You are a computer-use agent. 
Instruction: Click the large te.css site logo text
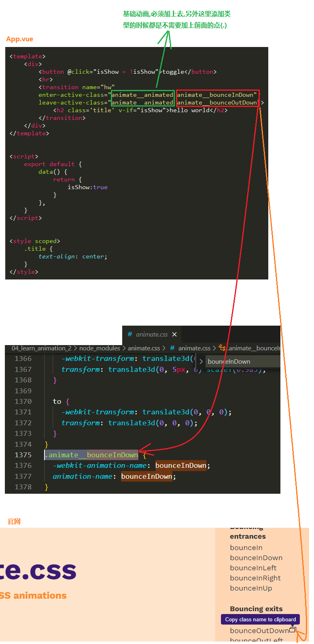[x=38, y=571]
